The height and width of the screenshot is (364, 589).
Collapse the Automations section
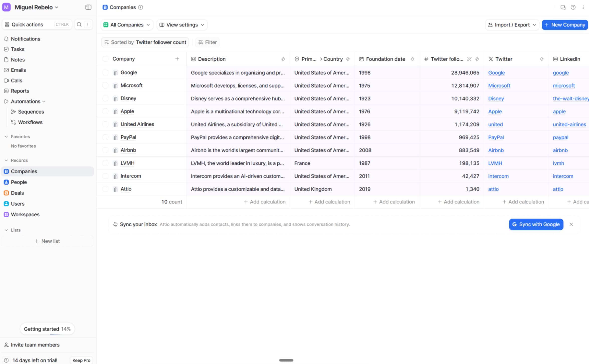tap(44, 102)
